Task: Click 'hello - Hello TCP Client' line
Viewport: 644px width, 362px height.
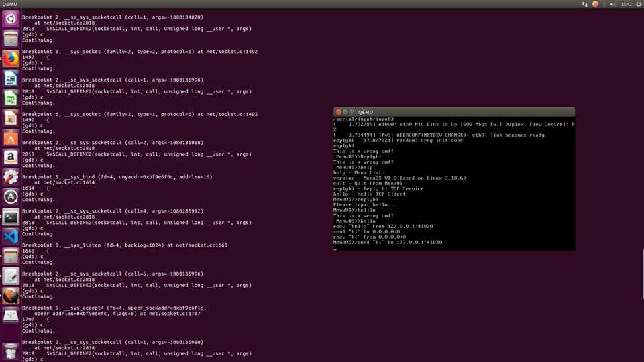Action: coord(369,194)
